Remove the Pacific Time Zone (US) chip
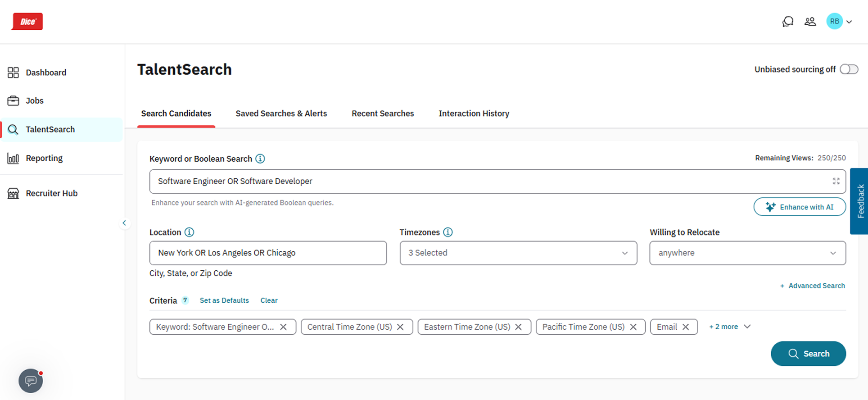The height and width of the screenshot is (400, 868). (x=633, y=327)
